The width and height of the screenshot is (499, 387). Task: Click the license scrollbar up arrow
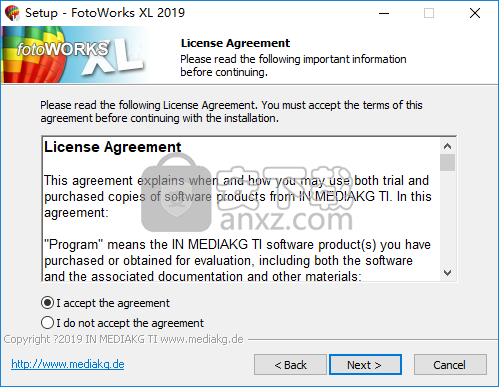pyautogui.click(x=447, y=146)
